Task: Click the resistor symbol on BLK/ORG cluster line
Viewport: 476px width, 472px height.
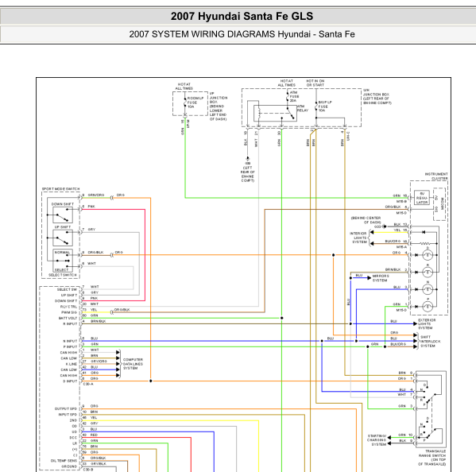Action: (425, 243)
